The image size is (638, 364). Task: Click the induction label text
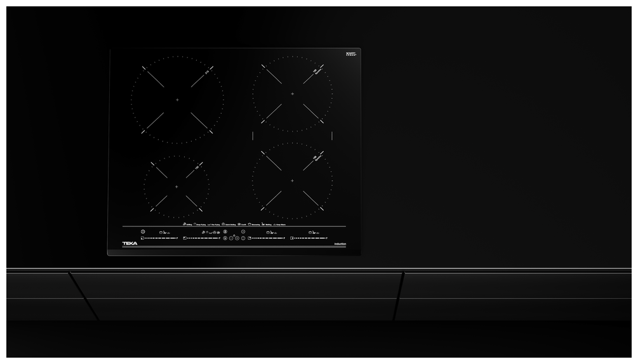tap(340, 244)
